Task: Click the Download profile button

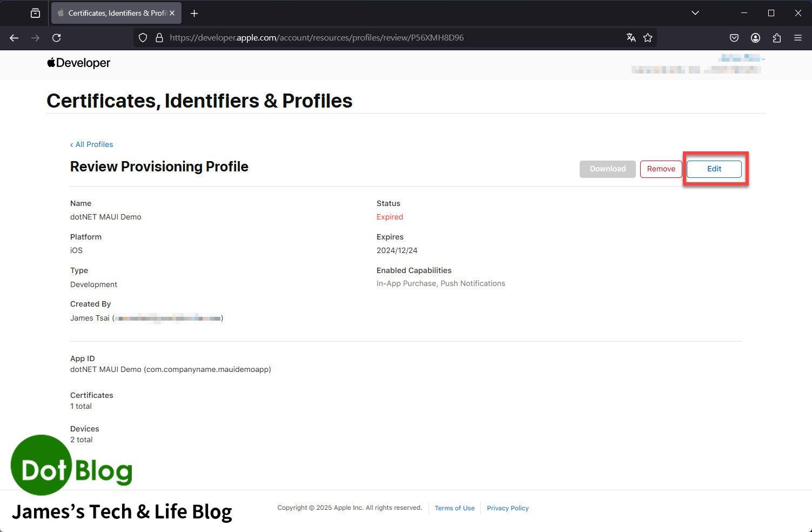Action: coord(608,169)
